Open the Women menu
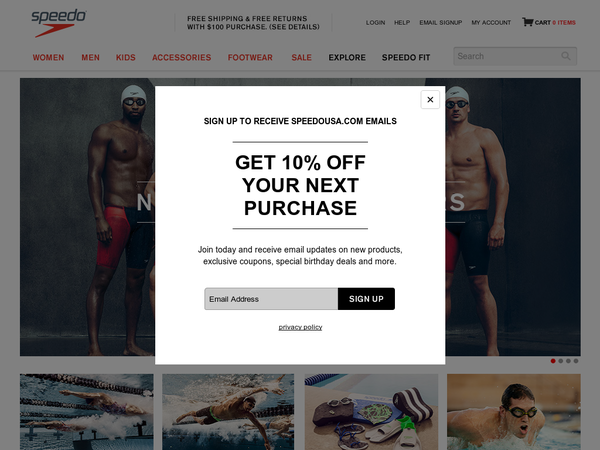The width and height of the screenshot is (600, 450). coord(48,57)
